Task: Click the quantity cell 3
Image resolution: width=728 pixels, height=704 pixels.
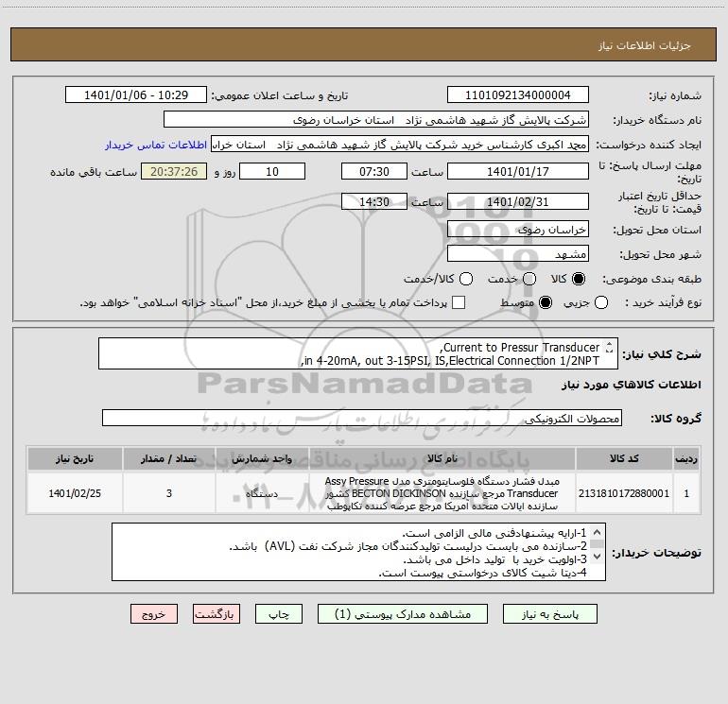Action: pyautogui.click(x=169, y=493)
